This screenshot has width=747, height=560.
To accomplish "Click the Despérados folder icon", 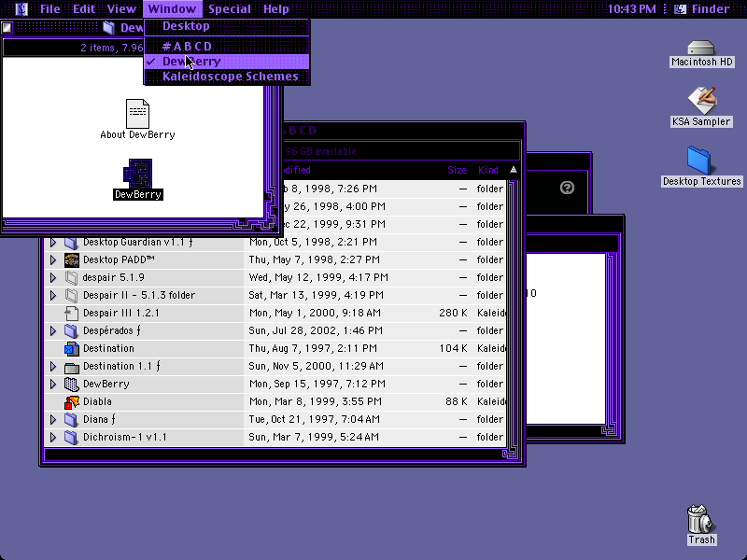I will 72,330.
